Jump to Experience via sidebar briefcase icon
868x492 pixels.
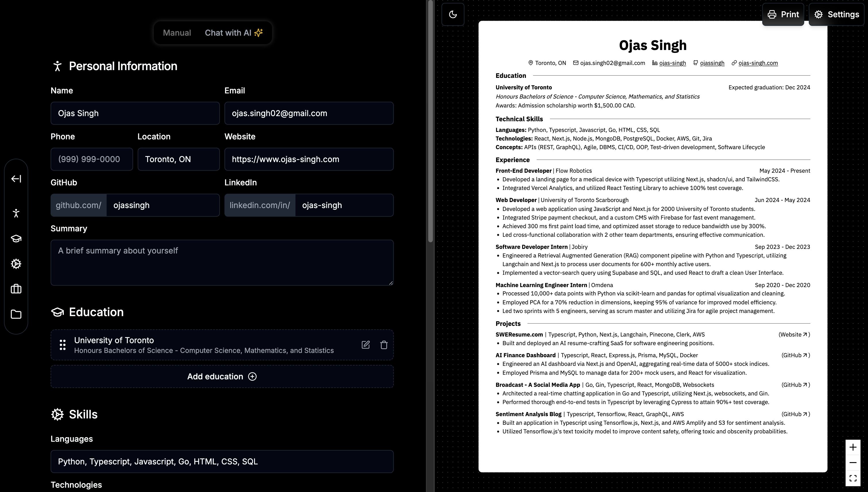[x=16, y=289]
